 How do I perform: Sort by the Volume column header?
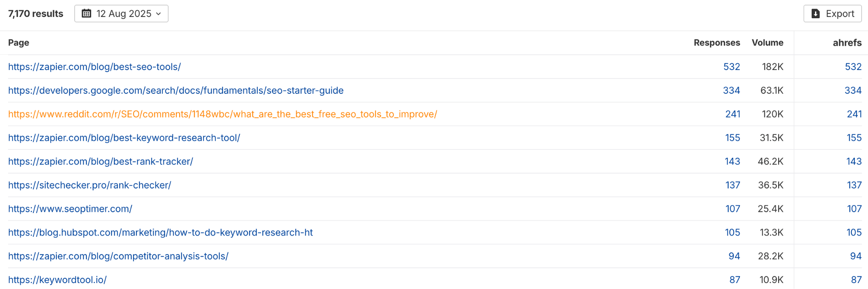click(x=767, y=42)
